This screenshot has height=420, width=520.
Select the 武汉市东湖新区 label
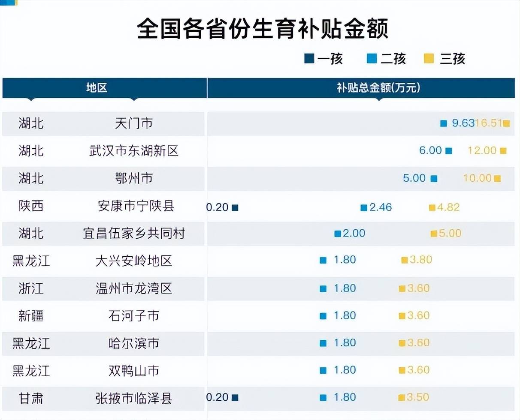click(x=134, y=151)
